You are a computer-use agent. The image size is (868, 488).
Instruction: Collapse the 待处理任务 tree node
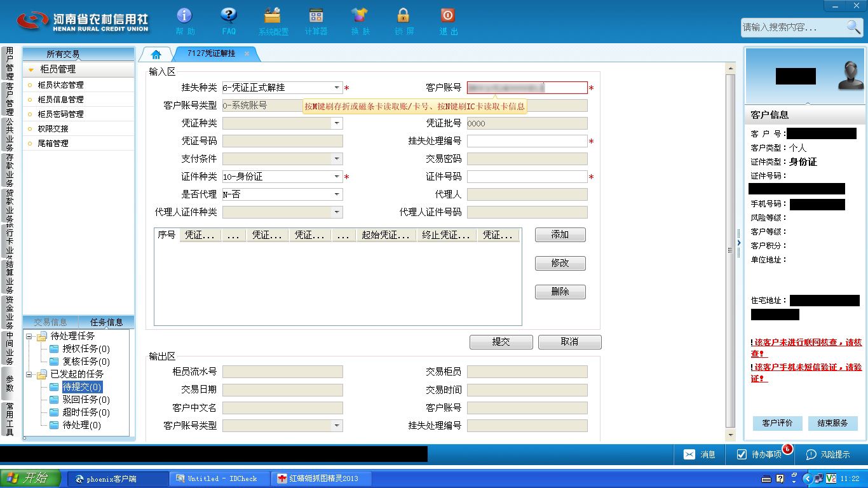29,336
